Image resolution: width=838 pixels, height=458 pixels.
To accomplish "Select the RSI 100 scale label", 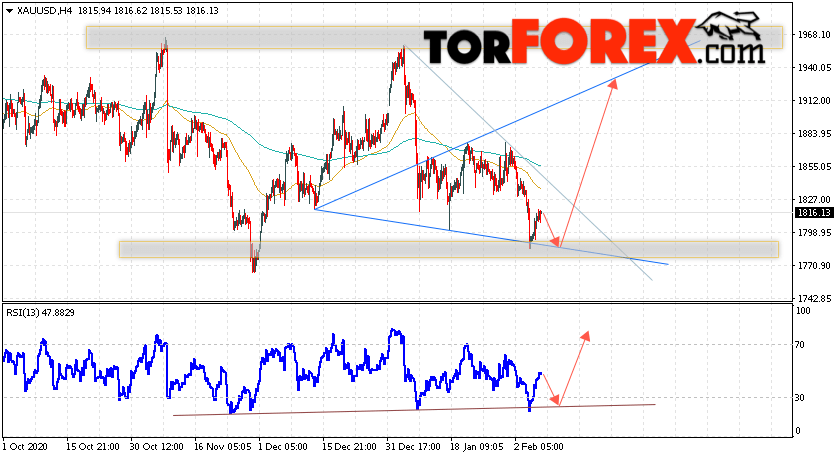I will click(x=803, y=311).
